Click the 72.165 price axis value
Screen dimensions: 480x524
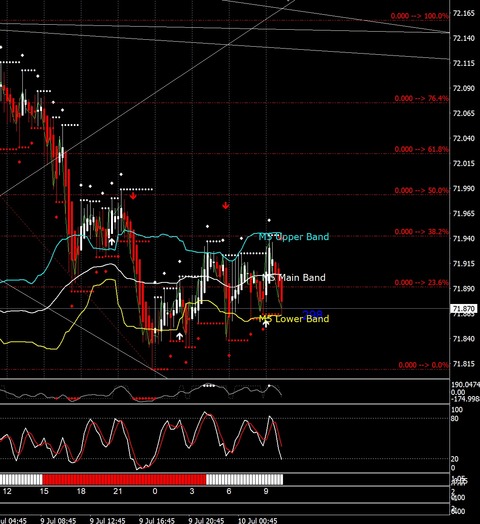point(464,13)
